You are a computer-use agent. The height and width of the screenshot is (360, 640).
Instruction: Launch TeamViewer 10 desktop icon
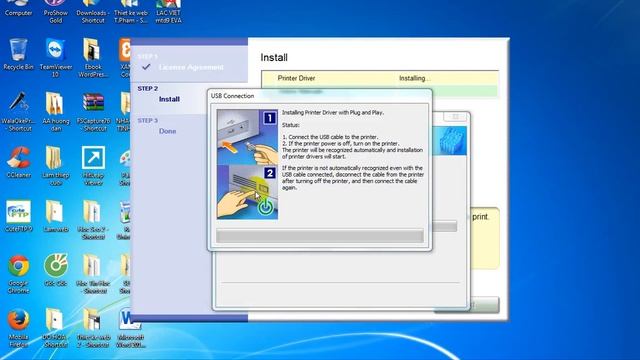coord(56,57)
